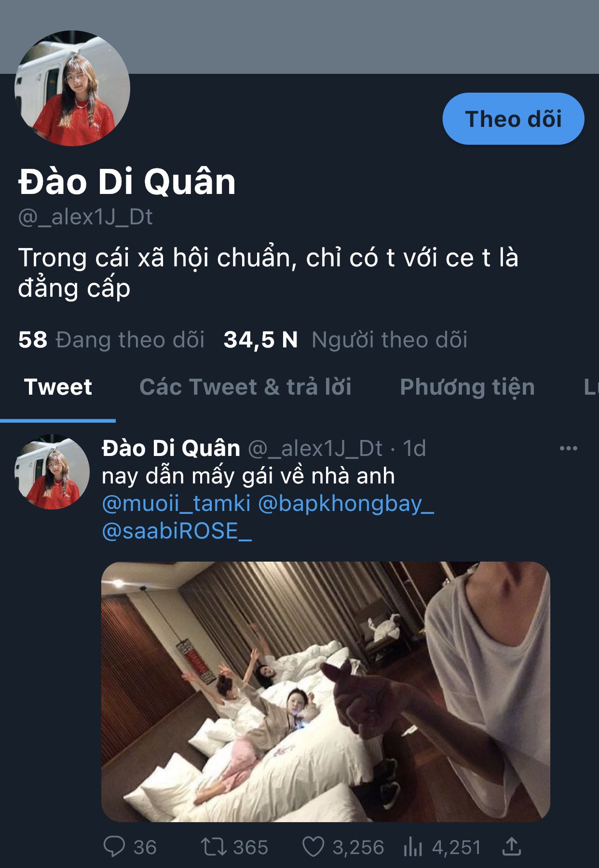599x868 pixels.
Task: Open the reply icon with 36 comments
Action: pyautogui.click(x=114, y=847)
